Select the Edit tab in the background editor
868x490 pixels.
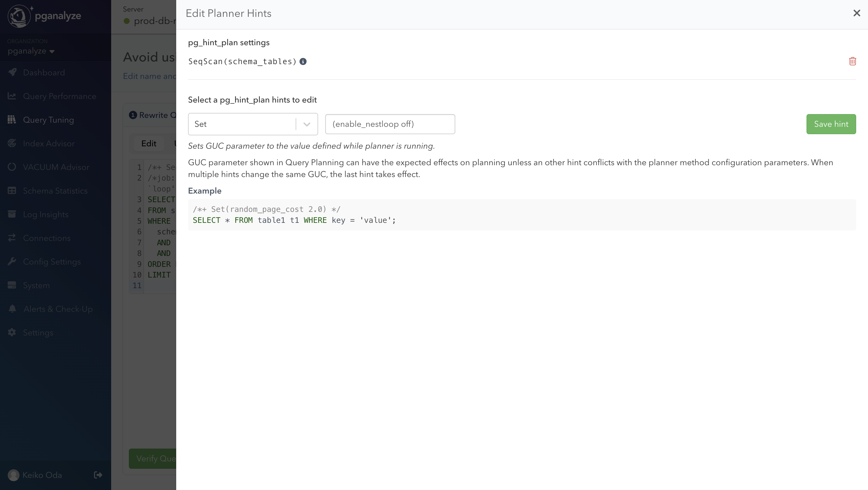[149, 143]
